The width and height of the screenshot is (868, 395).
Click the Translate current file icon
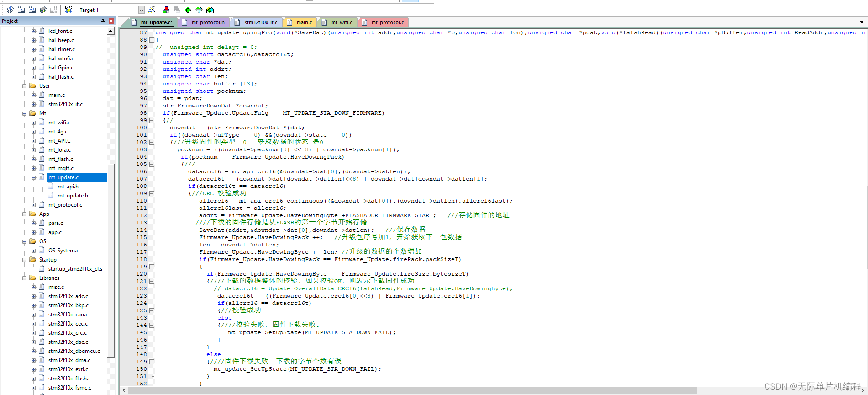pos(10,10)
